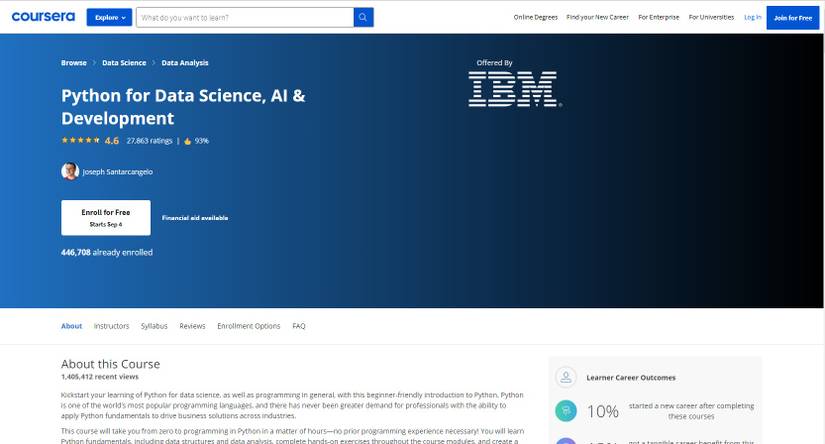Screen dimensions: 825x444
Task: Open the Financial aid available link
Action: pos(195,218)
